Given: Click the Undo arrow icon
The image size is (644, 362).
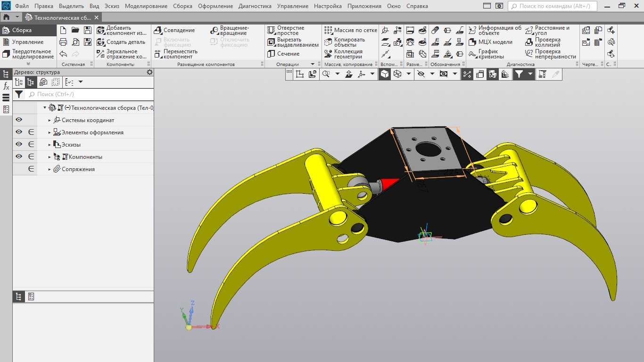Looking at the screenshot, I should coord(63,54).
